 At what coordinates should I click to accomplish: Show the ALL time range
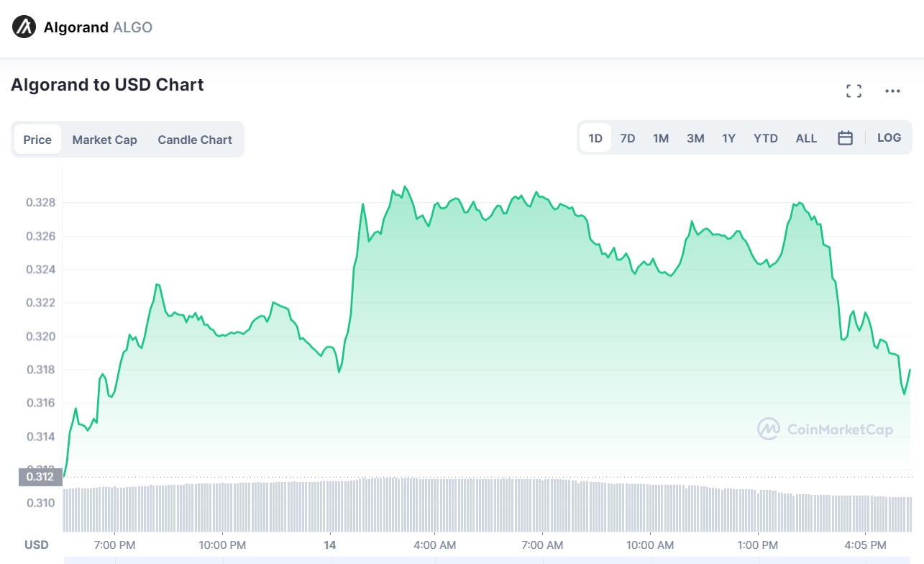point(806,138)
